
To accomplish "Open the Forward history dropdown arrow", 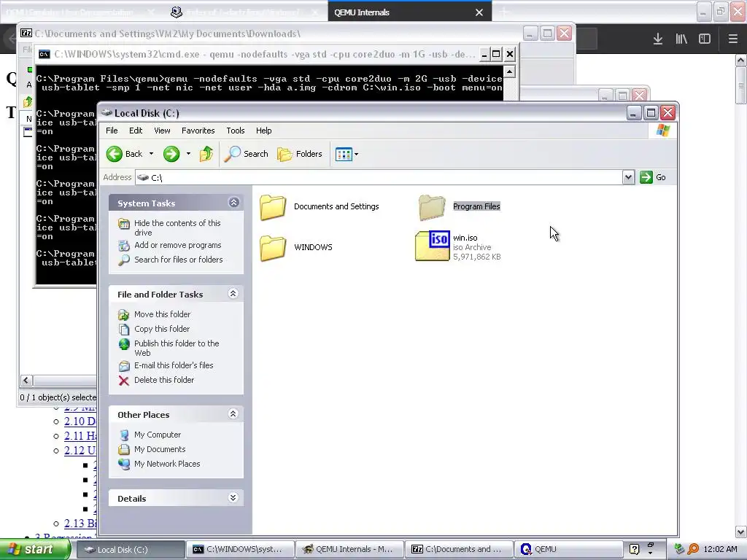I will pyautogui.click(x=188, y=154).
